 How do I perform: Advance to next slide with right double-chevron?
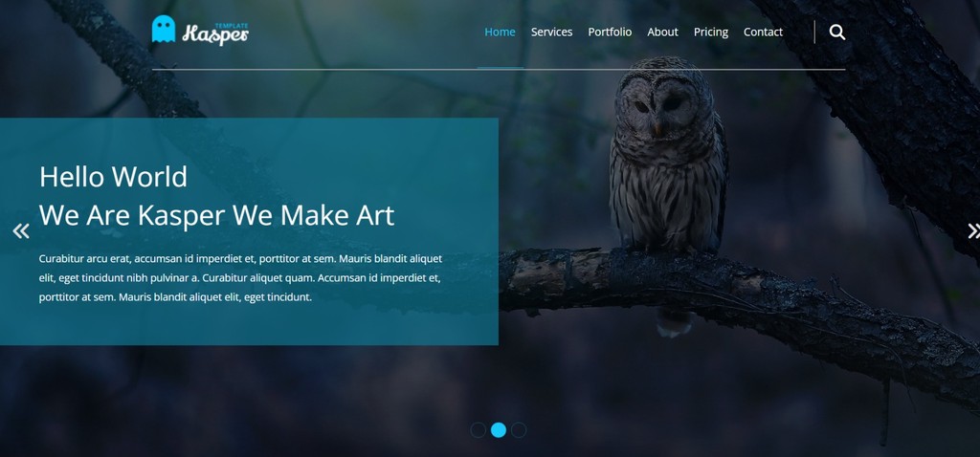click(973, 231)
